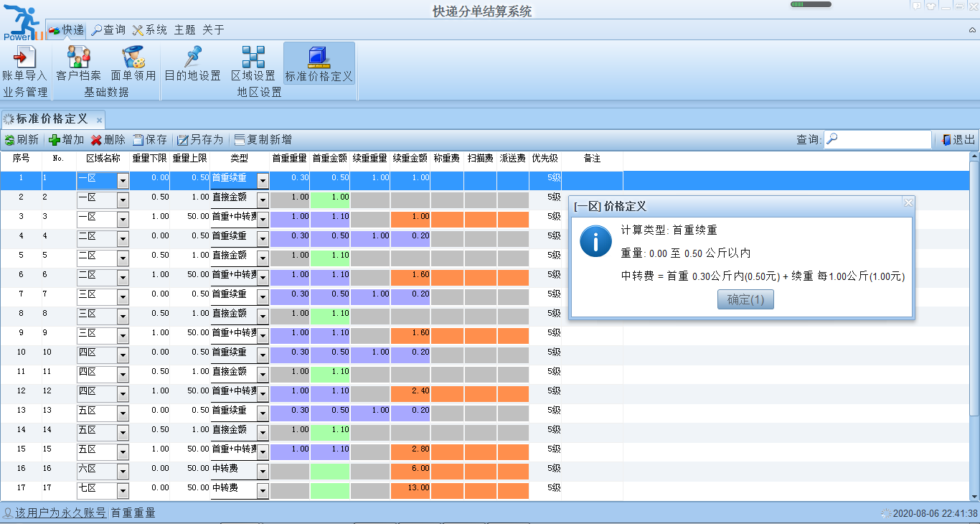
Task: Click the 复制新增 copy-new toolbar button
Action: tap(263, 140)
